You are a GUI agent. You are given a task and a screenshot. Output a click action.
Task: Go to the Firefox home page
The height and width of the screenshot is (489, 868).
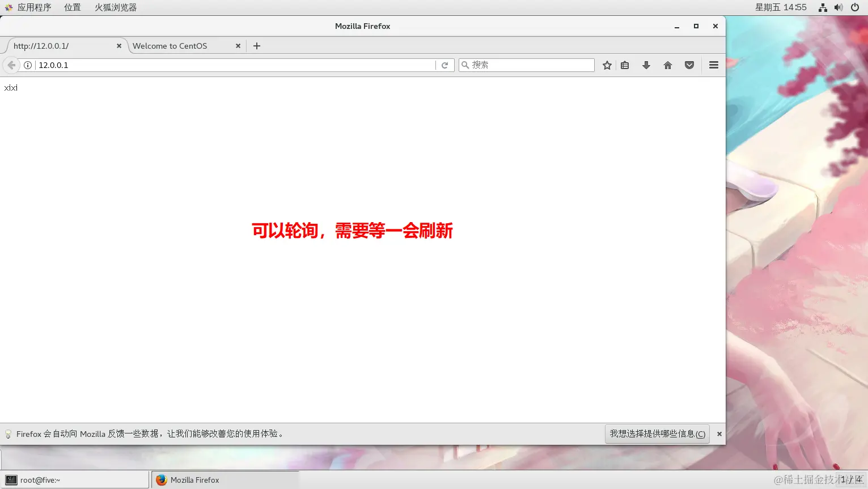(x=668, y=65)
